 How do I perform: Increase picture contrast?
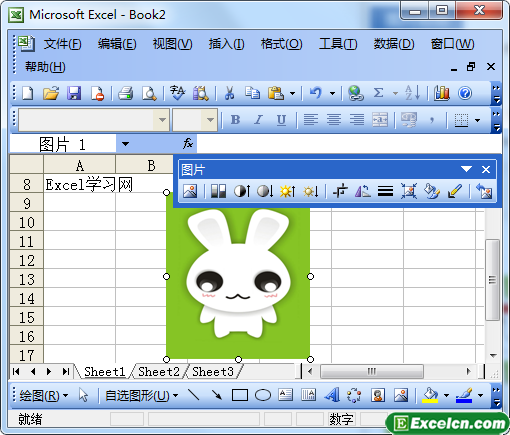pyautogui.click(x=242, y=191)
